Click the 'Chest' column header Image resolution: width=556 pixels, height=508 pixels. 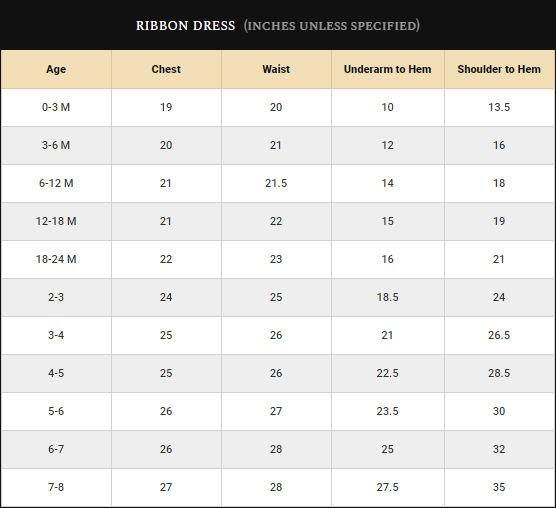(x=166, y=69)
